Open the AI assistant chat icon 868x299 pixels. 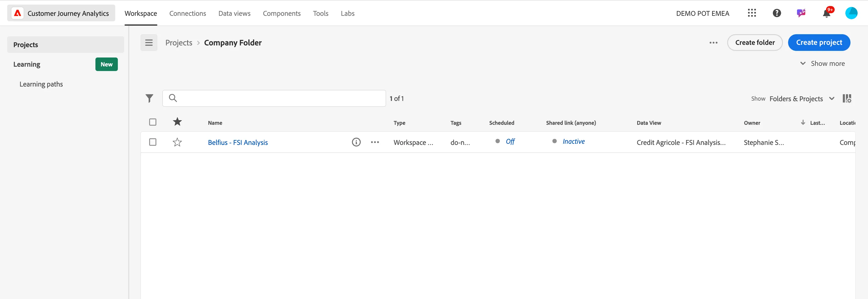point(801,13)
